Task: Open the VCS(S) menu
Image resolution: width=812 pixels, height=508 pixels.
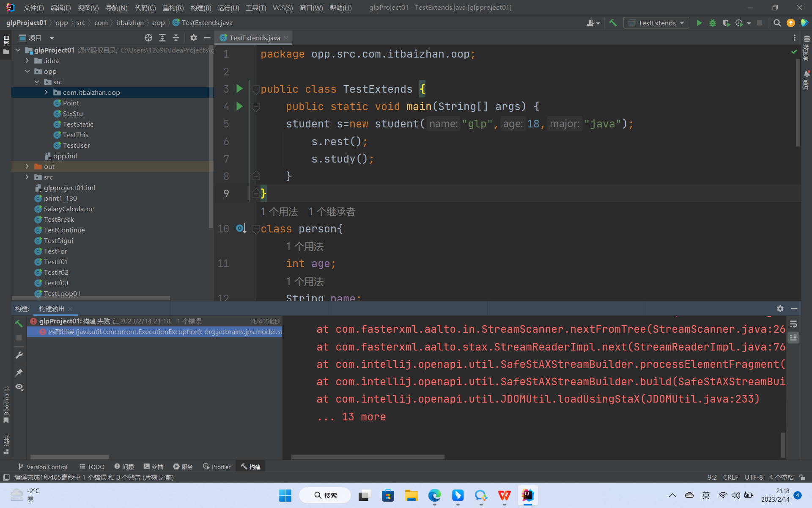Action: pos(283,8)
